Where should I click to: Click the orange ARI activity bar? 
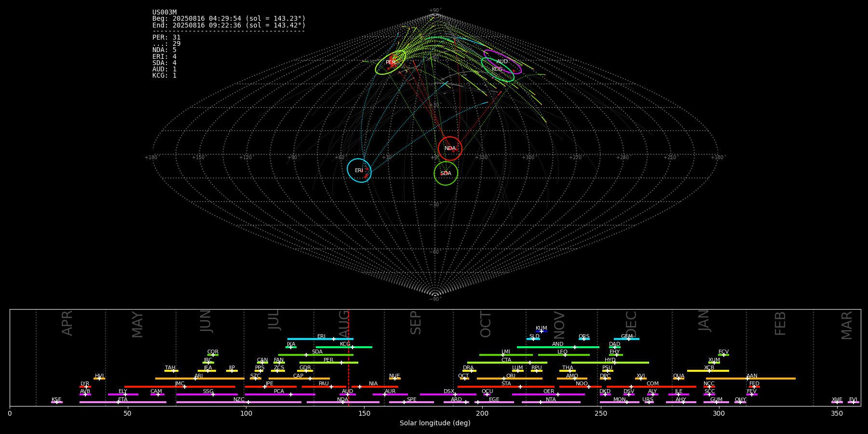pos(200,379)
